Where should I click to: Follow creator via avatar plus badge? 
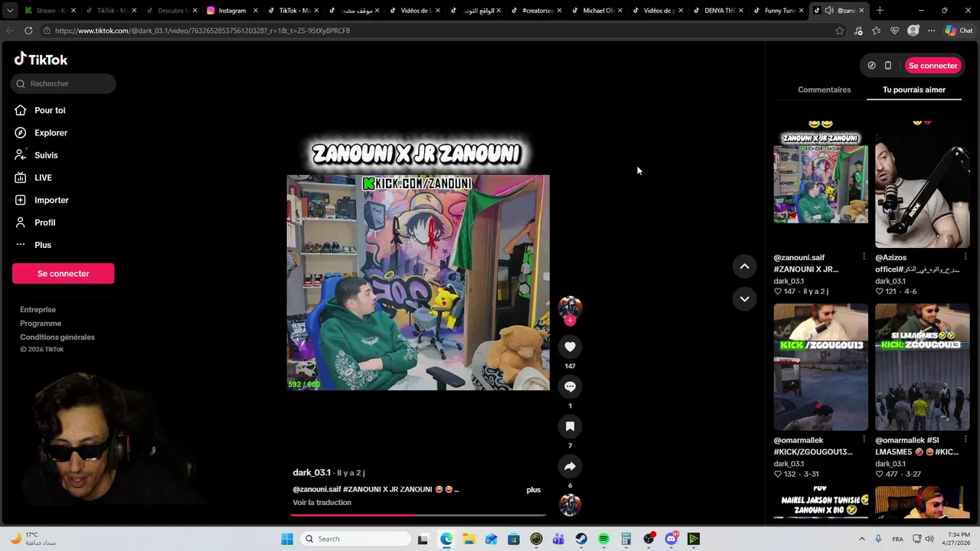570,321
